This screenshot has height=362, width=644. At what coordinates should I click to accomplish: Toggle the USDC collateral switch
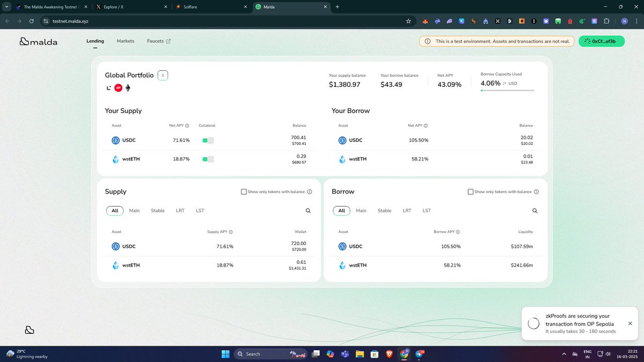208,141
